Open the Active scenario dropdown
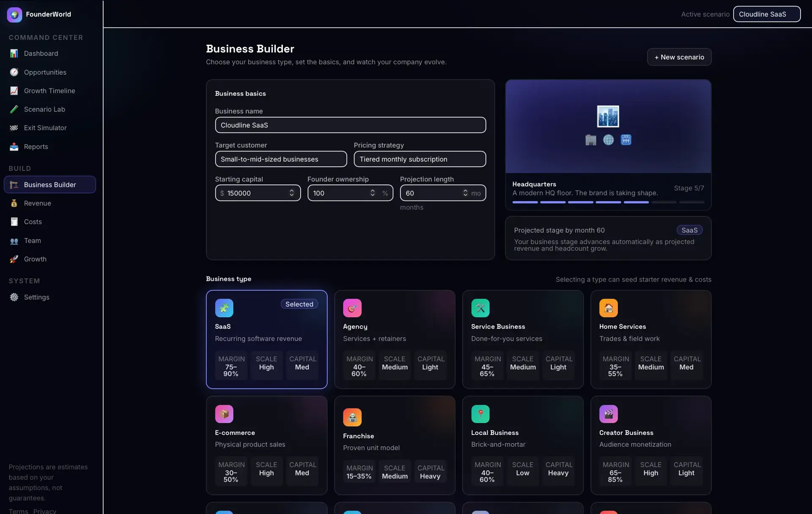 [766, 14]
